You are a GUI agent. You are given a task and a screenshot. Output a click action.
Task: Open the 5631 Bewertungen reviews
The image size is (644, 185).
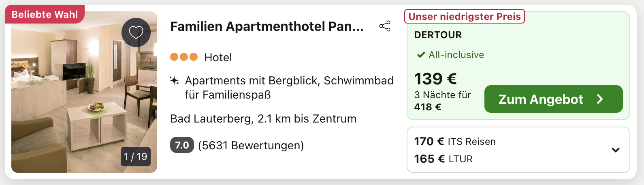(251, 145)
